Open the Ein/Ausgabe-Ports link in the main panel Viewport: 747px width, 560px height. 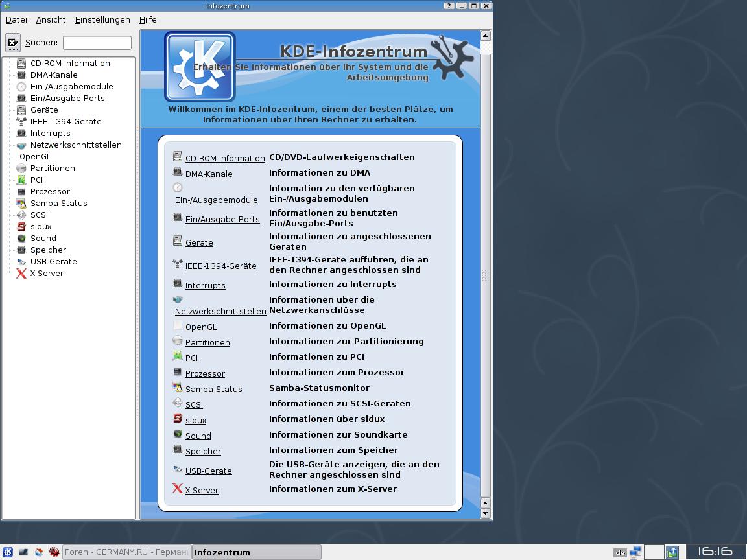222,220
